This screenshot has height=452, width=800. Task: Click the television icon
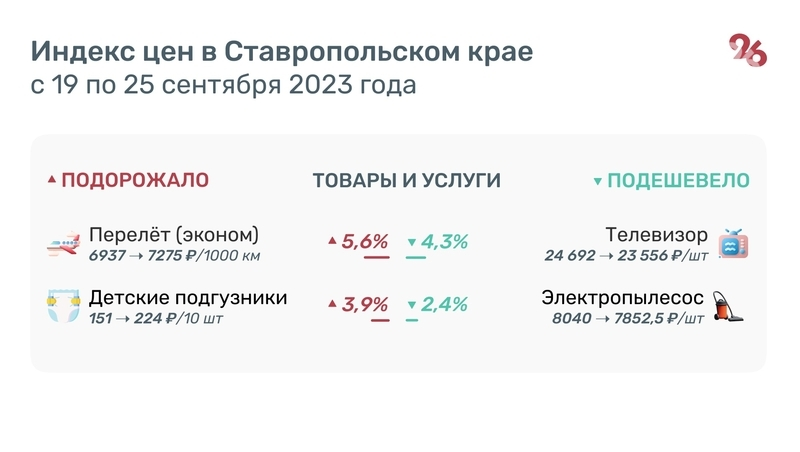(x=734, y=243)
